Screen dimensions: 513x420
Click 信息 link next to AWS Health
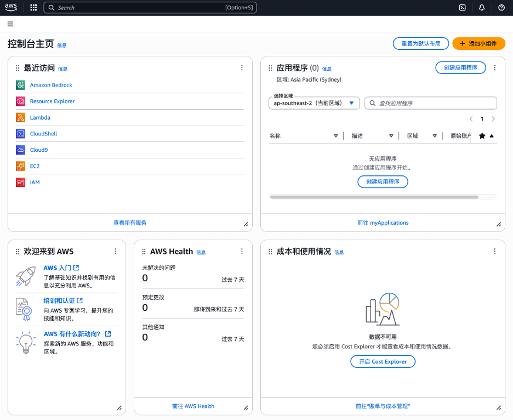tap(201, 252)
